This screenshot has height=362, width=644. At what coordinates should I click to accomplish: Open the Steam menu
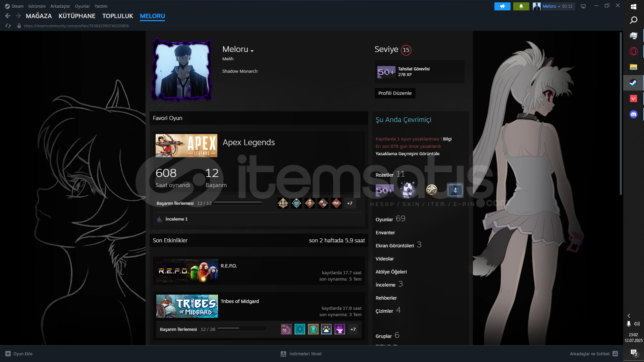tap(17, 6)
